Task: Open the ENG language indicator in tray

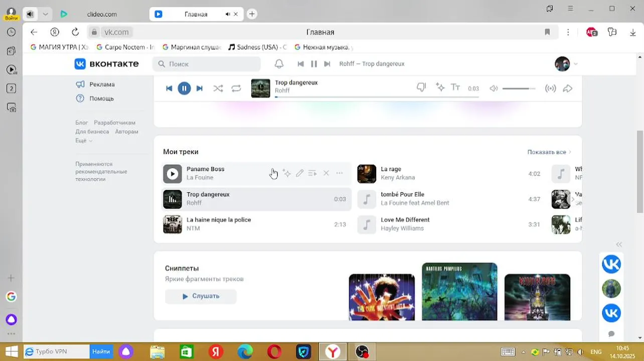Action: 596,352
